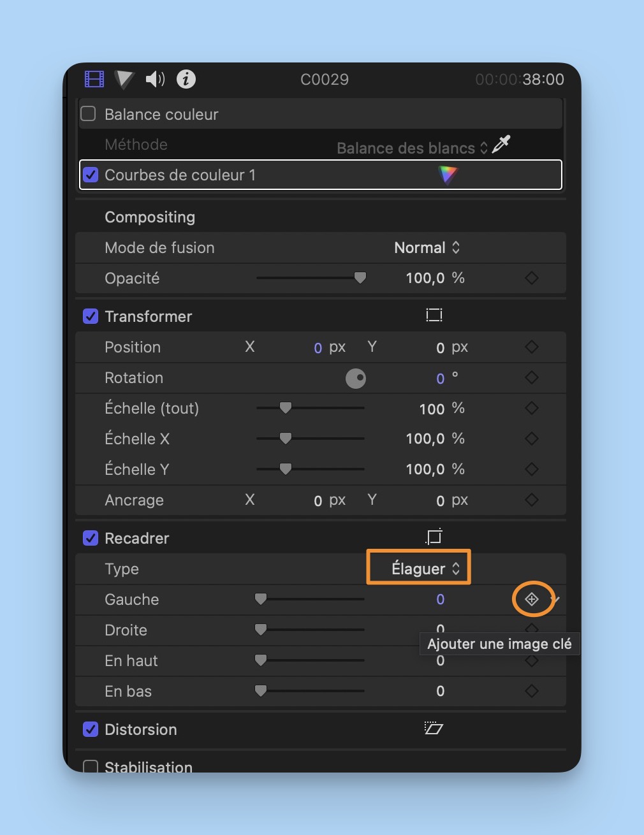
Task: Click the Rotation dial
Action: click(x=356, y=379)
